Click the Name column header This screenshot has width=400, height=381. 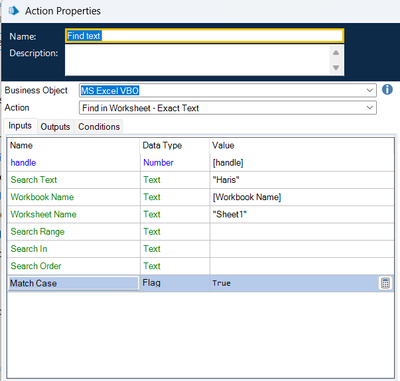73,146
